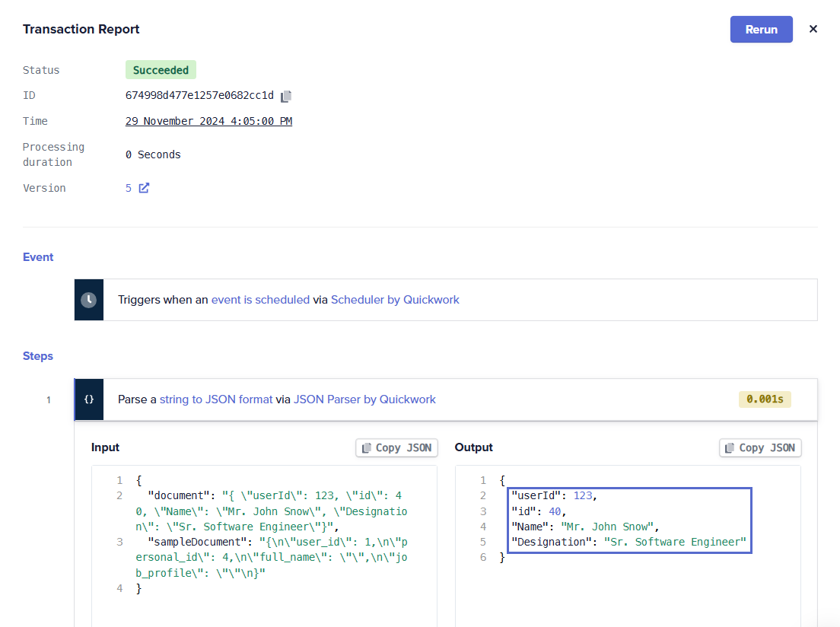This screenshot has height=627, width=840.
Task: Copy the Output JSON
Action: click(x=760, y=447)
